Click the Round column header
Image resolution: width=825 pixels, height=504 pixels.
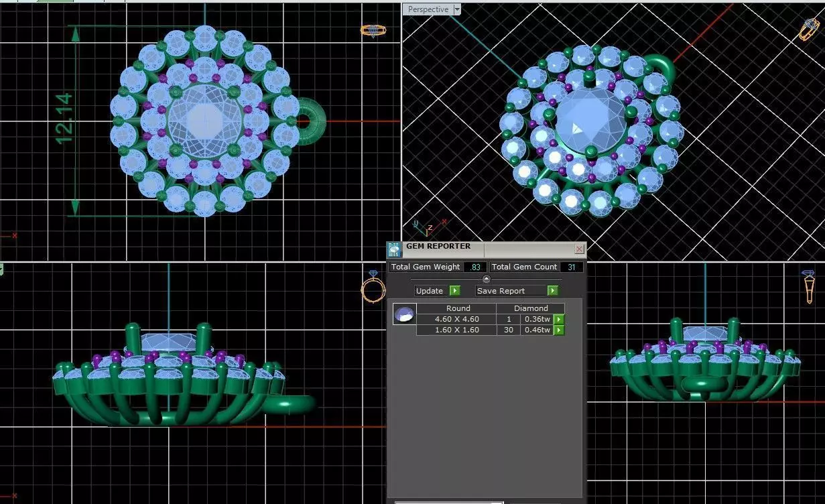(x=458, y=308)
